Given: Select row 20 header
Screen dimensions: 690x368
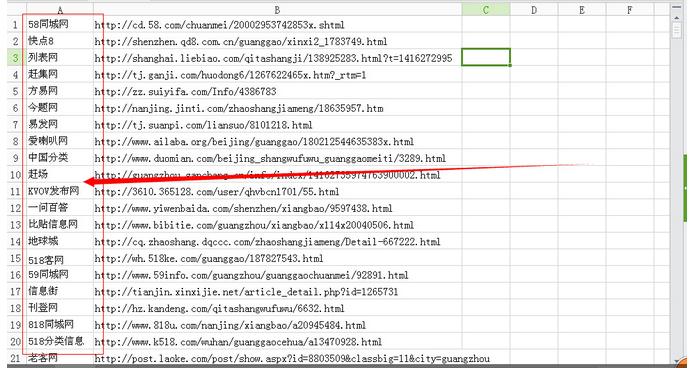Looking at the screenshot, I should pos(15,342).
